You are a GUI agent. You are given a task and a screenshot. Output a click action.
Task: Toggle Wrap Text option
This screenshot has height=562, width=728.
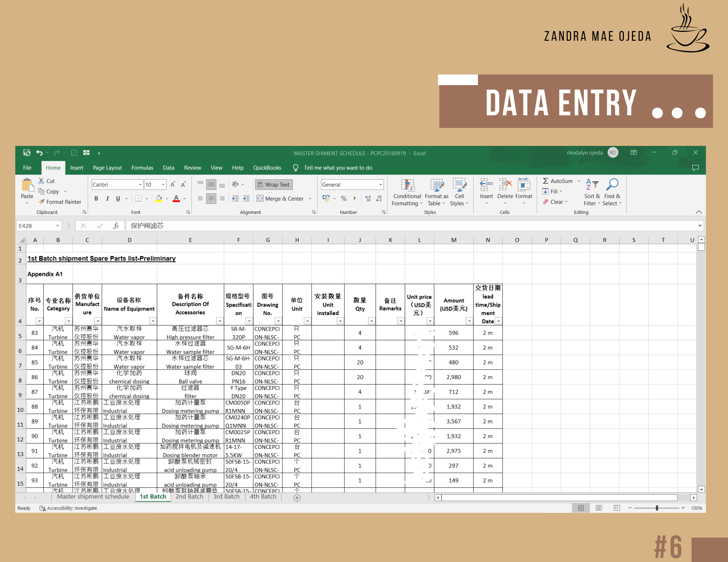(274, 184)
